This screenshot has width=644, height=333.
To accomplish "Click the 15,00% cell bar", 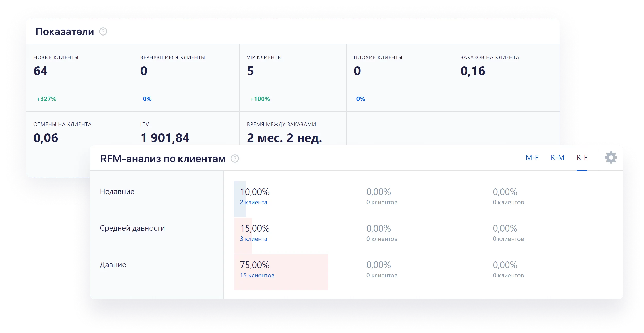I will tap(243, 236).
